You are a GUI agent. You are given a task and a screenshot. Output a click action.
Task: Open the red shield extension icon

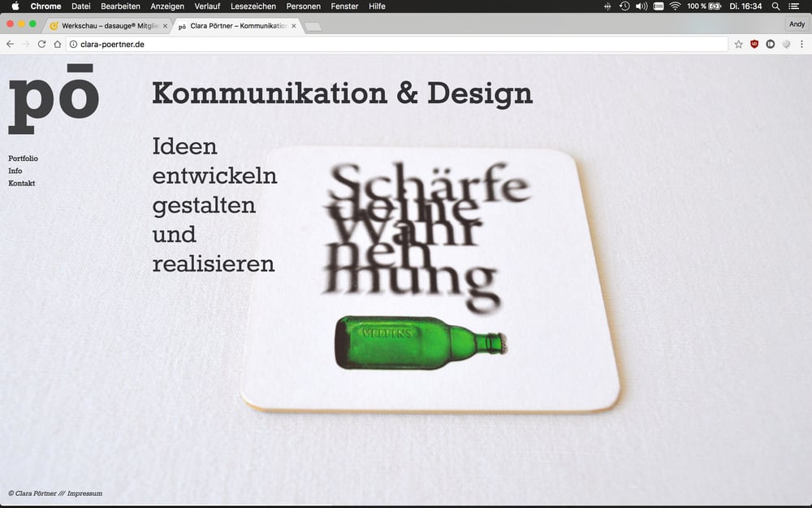754,44
